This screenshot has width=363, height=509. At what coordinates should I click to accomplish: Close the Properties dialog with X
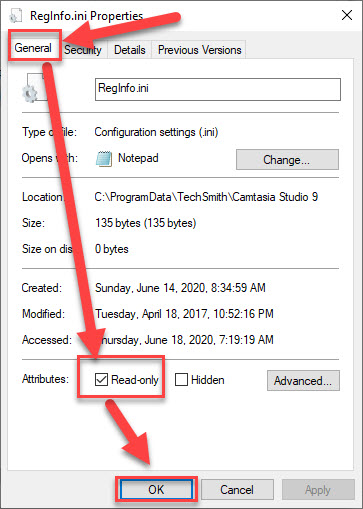click(x=347, y=15)
